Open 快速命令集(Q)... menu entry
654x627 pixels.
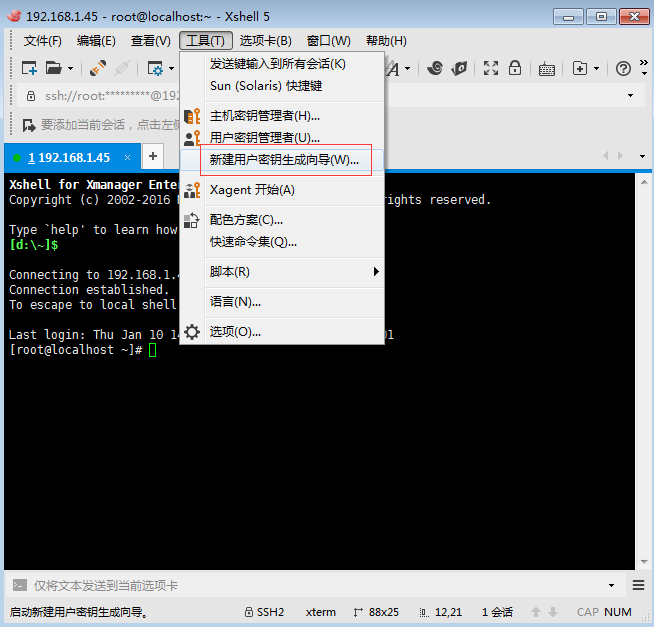coord(282,242)
